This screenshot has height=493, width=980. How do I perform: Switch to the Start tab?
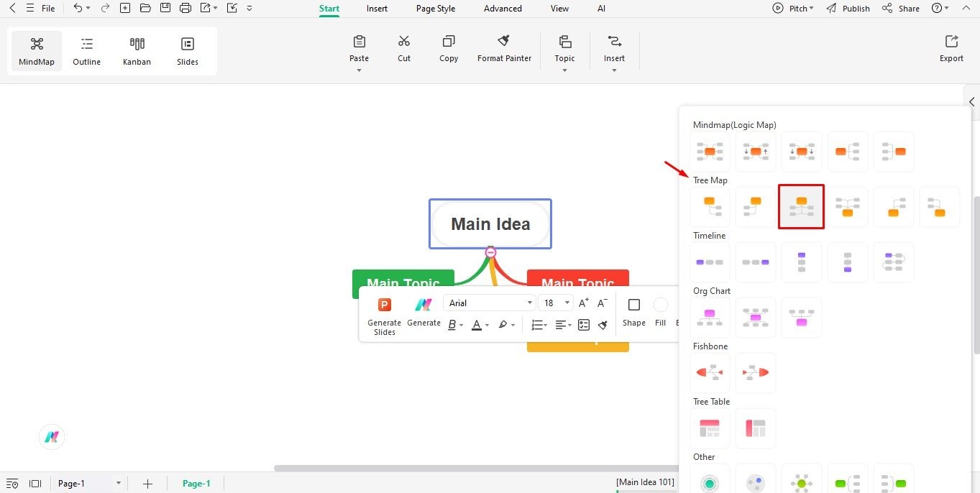coord(329,9)
